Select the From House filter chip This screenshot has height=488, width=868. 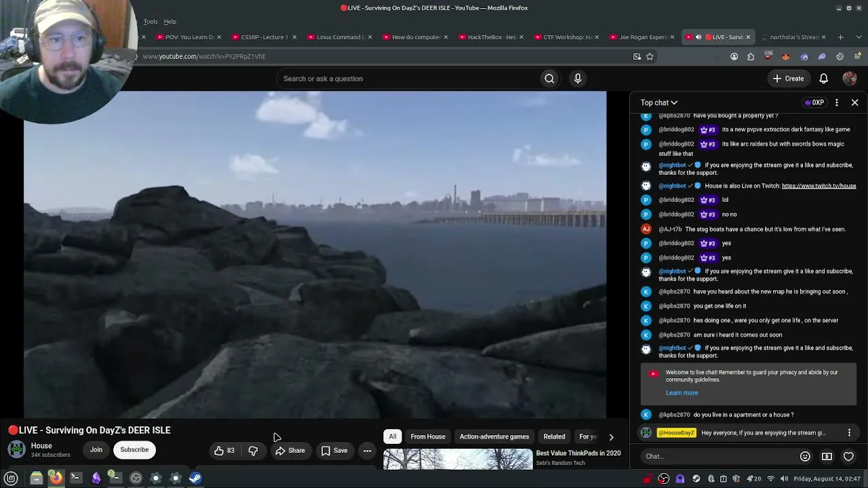[428, 437]
